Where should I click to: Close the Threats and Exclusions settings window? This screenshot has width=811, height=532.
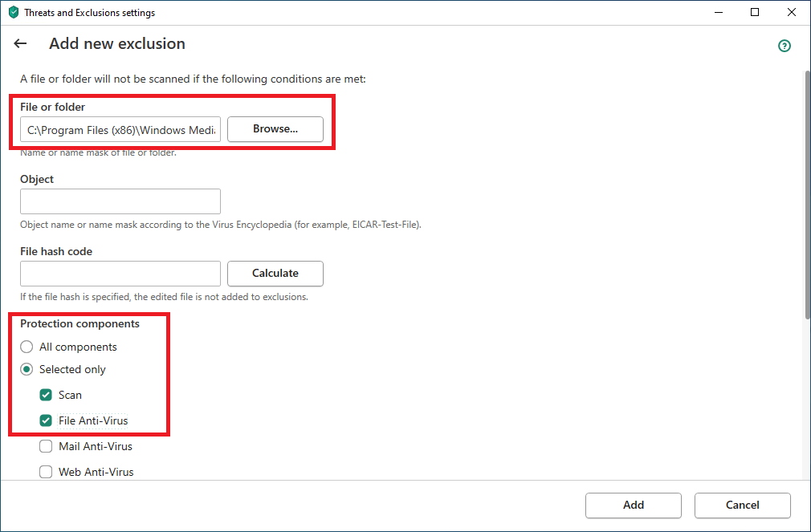(792, 13)
